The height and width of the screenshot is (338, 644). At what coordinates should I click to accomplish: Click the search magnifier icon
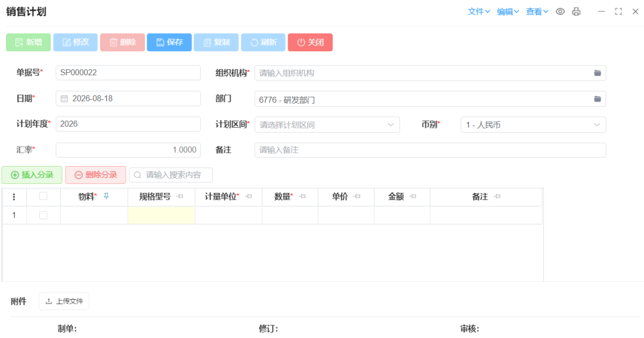(138, 175)
